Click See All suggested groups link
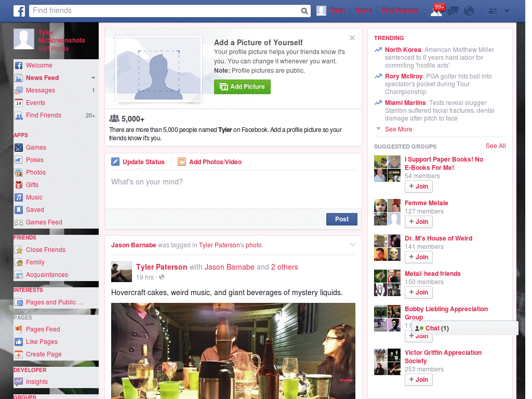The image size is (532, 399). (x=495, y=146)
